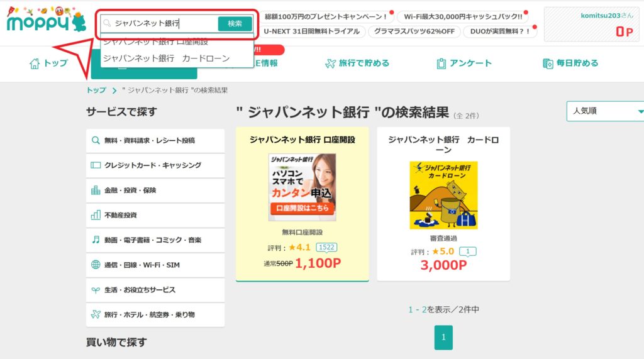The image size is (644, 359).
Task: Click the airplane icon beside 旅行で貯める
Action: pos(330,64)
